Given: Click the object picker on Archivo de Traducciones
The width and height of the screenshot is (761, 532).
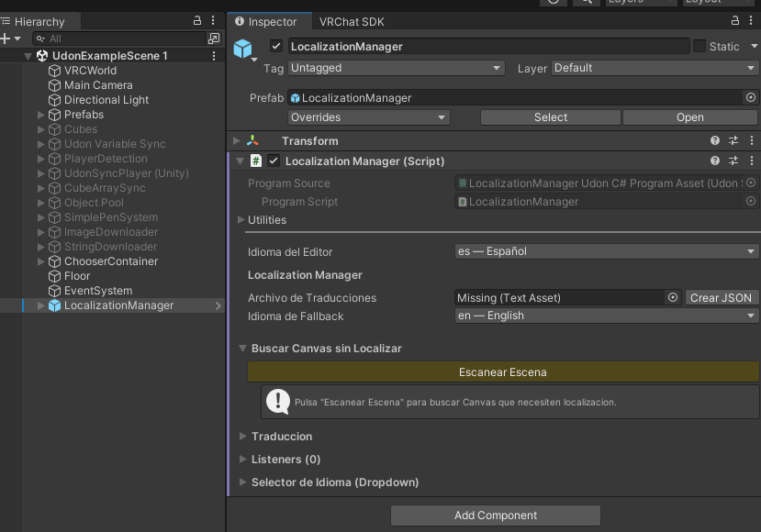Looking at the screenshot, I should coord(673,297).
